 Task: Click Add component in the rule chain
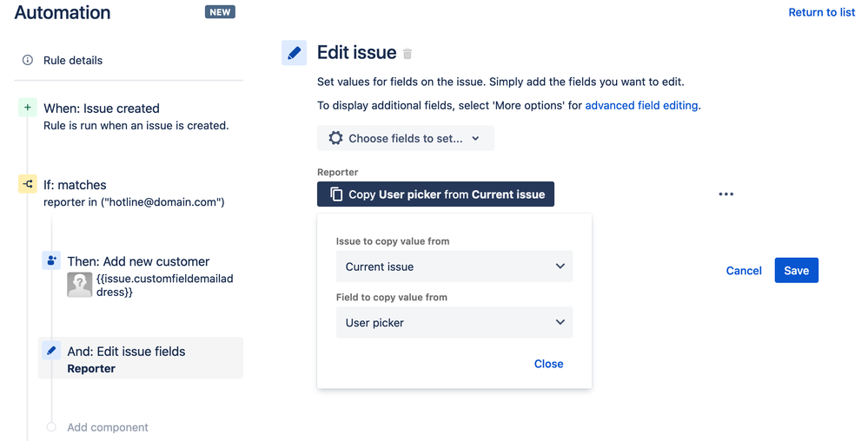[x=108, y=427]
